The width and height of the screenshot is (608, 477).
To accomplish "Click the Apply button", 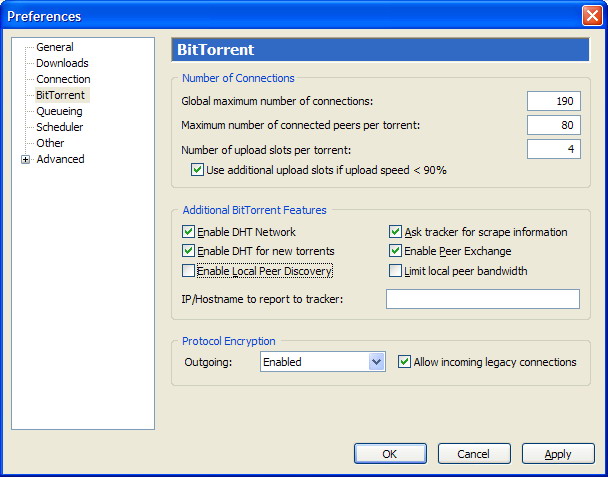I will pyautogui.click(x=558, y=454).
